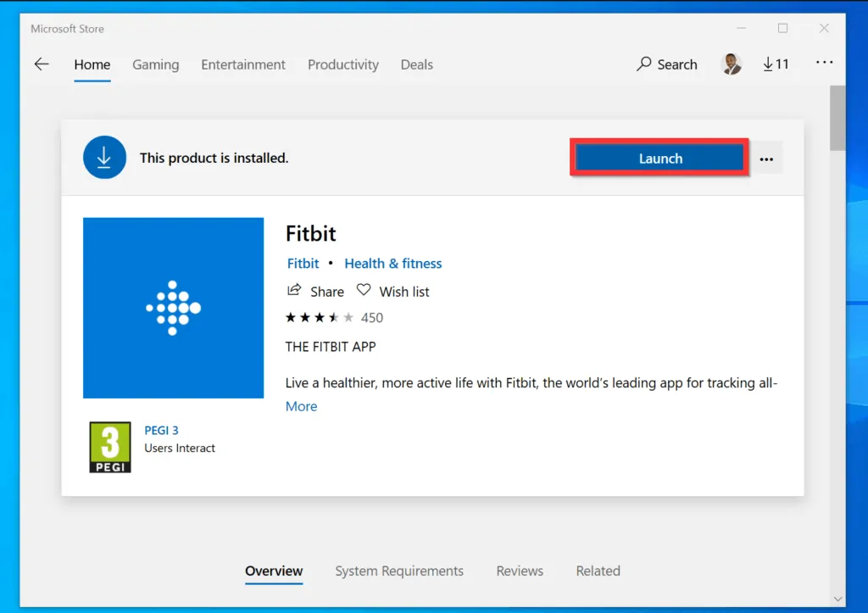The image size is (868, 613).
Task: Click the Share icon
Action: [295, 291]
